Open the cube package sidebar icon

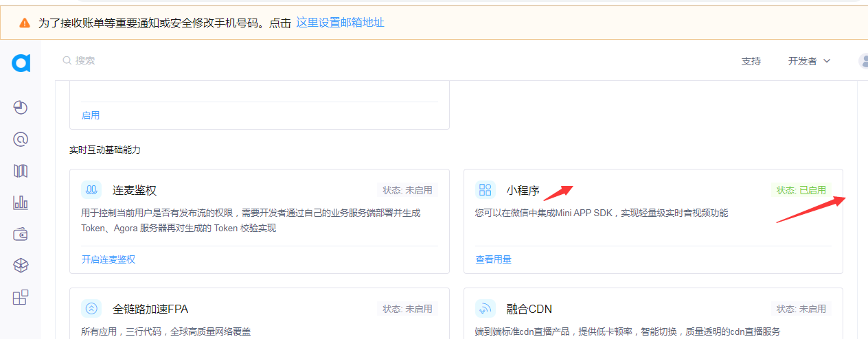coord(21,266)
